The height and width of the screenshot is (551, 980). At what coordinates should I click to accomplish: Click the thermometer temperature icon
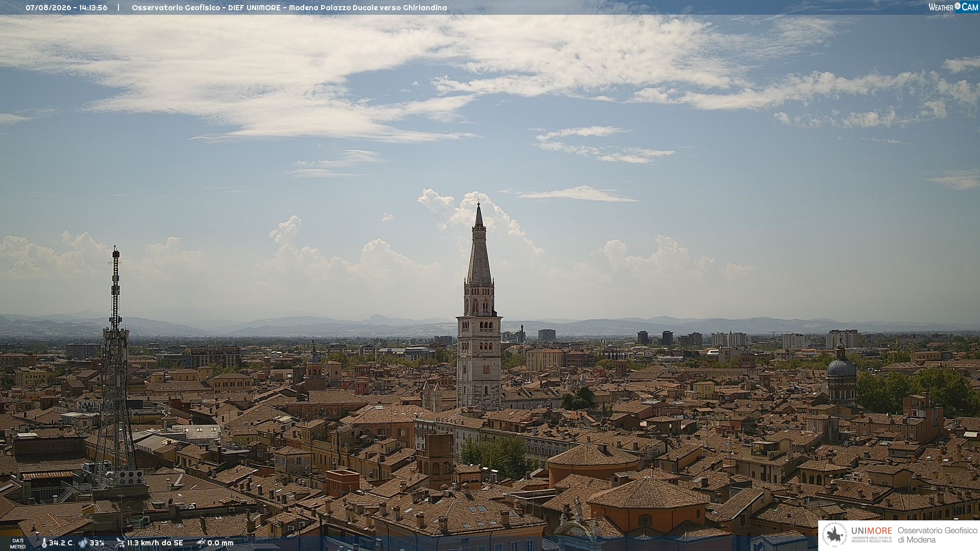pyautogui.click(x=44, y=543)
